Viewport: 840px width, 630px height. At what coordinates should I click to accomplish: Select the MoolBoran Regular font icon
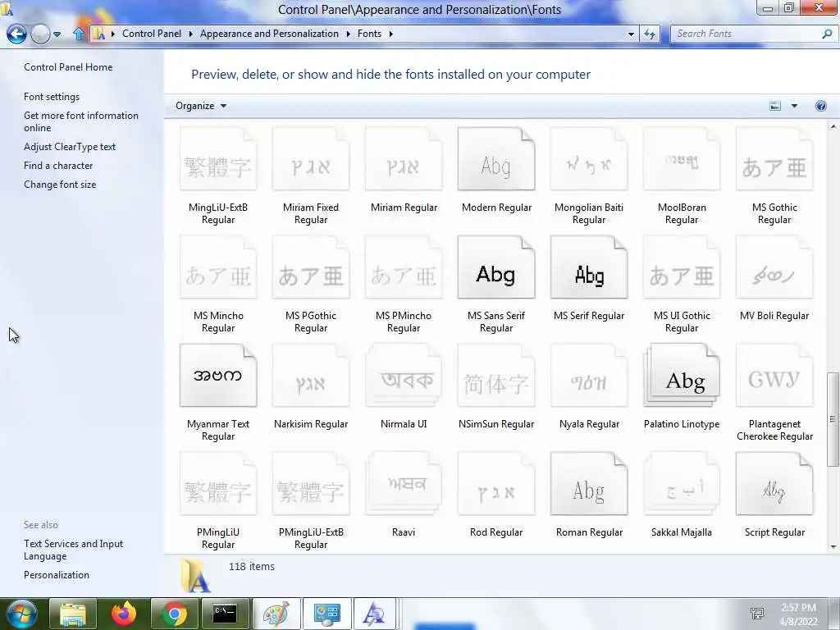[x=682, y=158]
